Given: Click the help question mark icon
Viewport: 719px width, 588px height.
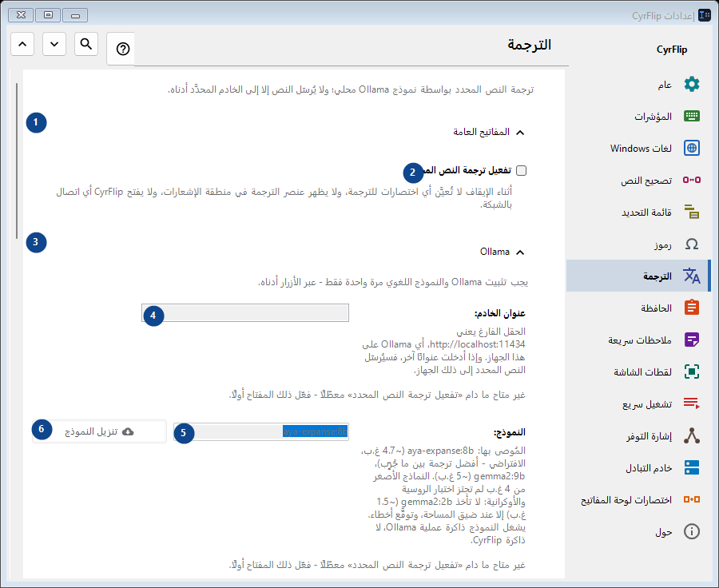Looking at the screenshot, I should (x=123, y=49).
